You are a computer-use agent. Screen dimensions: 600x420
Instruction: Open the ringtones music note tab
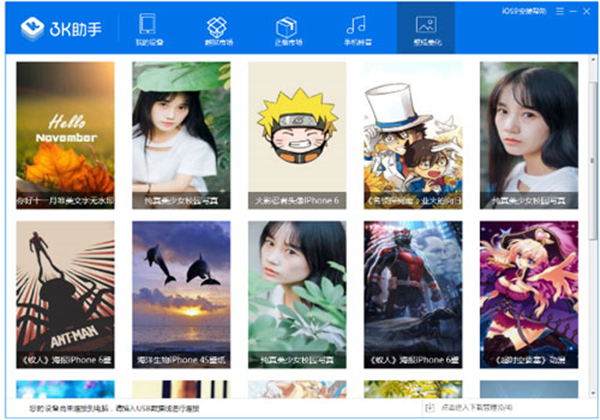355,29
